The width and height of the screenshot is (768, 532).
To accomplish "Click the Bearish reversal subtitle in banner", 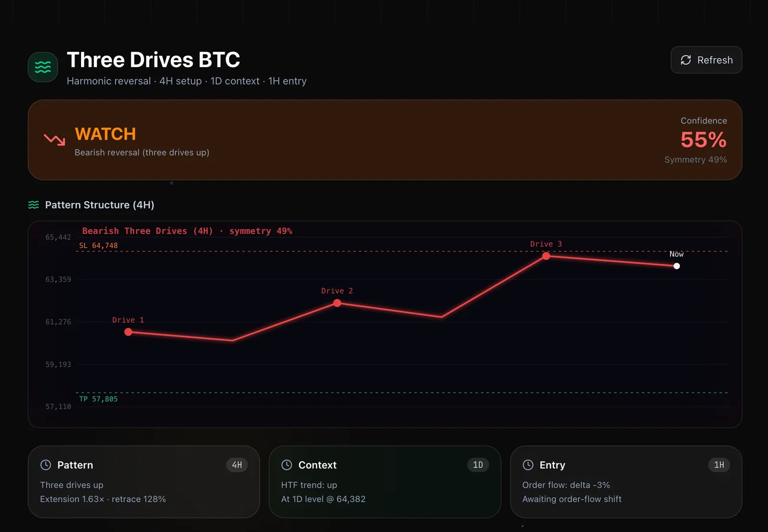I will [x=142, y=152].
